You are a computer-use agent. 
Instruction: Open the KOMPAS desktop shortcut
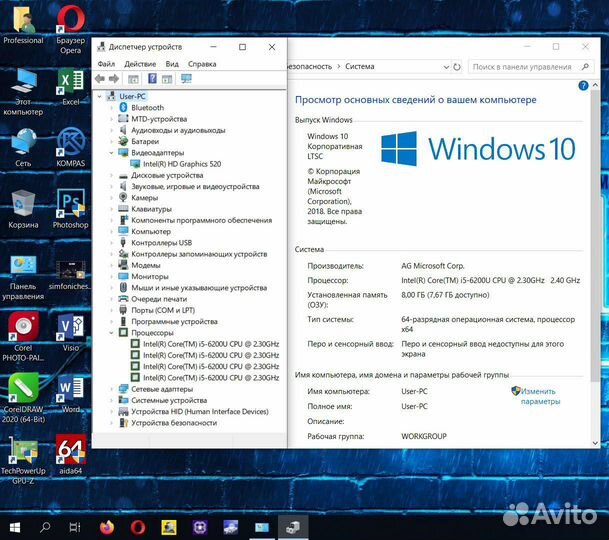click(71, 148)
